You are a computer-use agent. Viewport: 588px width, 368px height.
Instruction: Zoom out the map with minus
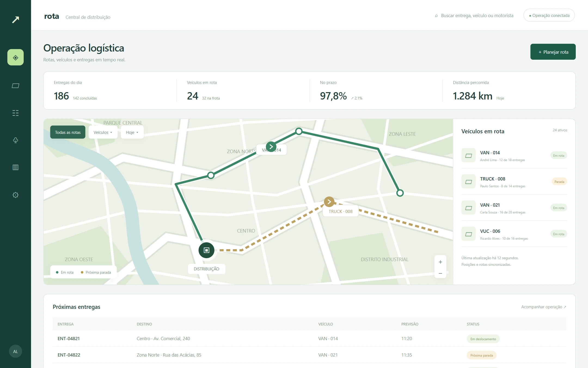point(440,273)
